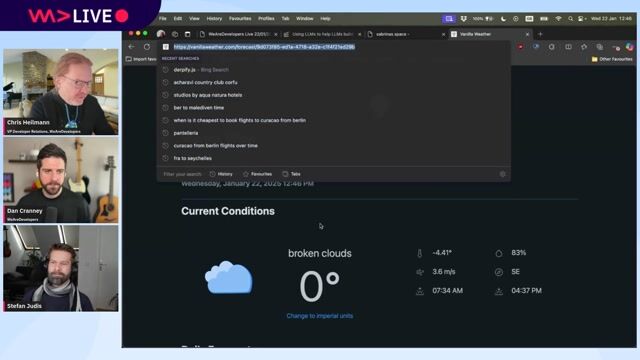Open the Import favourites bookmark
640x360 pixels.
[x=141, y=59]
